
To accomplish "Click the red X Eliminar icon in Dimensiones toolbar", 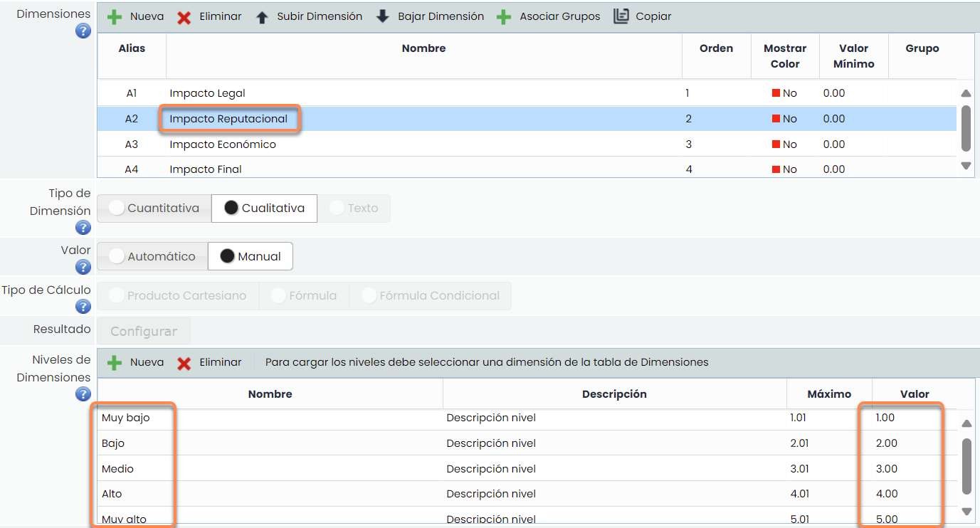I will (x=184, y=17).
